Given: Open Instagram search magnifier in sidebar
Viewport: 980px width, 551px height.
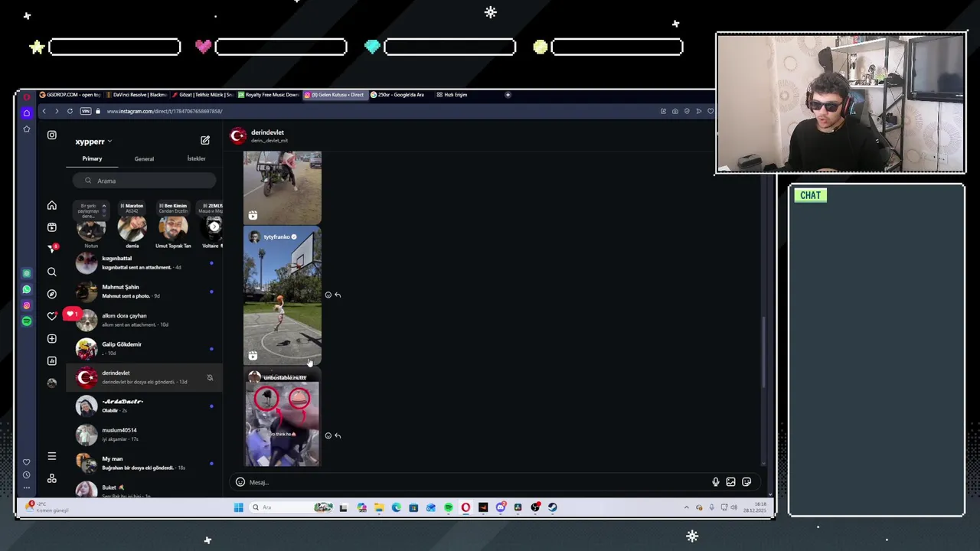Looking at the screenshot, I should [52, 272].
